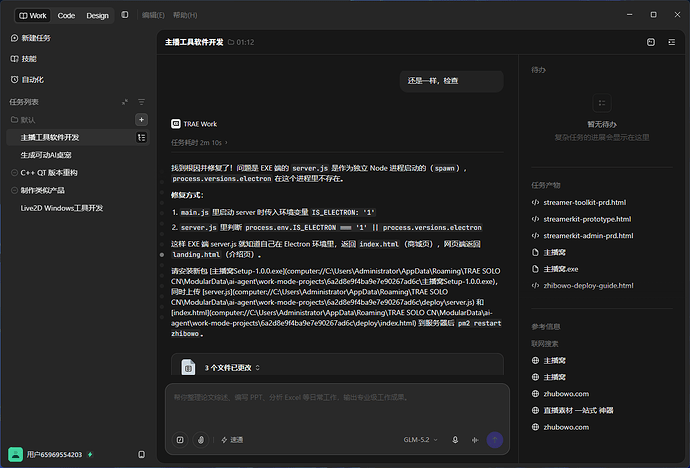
Task: Attach a file with the paperclip icon
Action: 201,440
